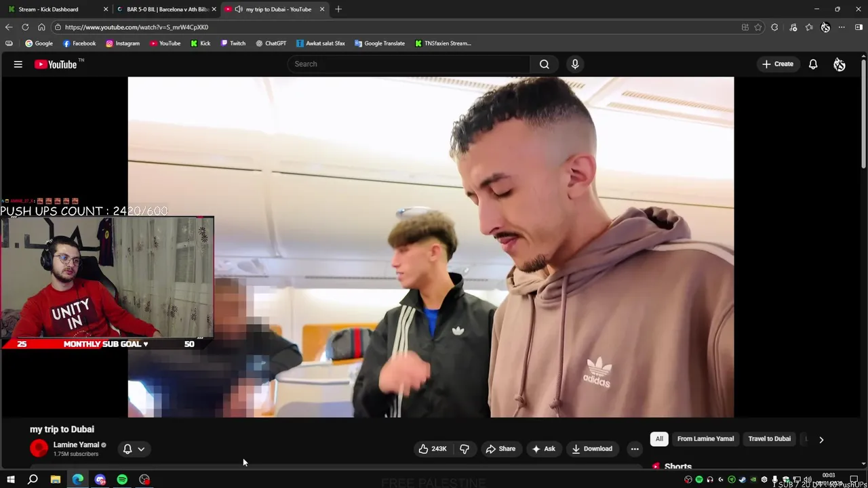Open Facebook bookmark
Image resolution: width=868 pixels, height=488 pixels.
tap(79, 43)
